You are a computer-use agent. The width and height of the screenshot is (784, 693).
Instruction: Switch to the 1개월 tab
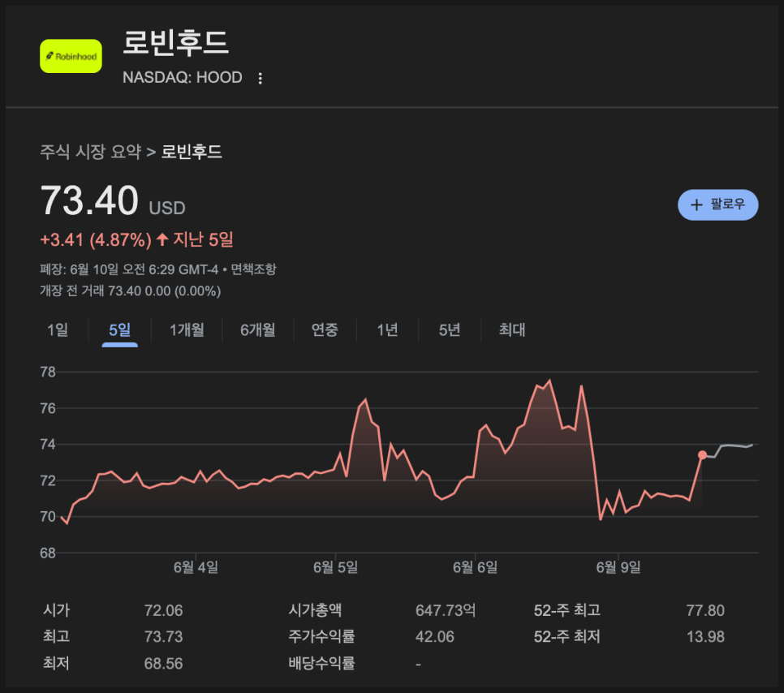coord(187,330)
